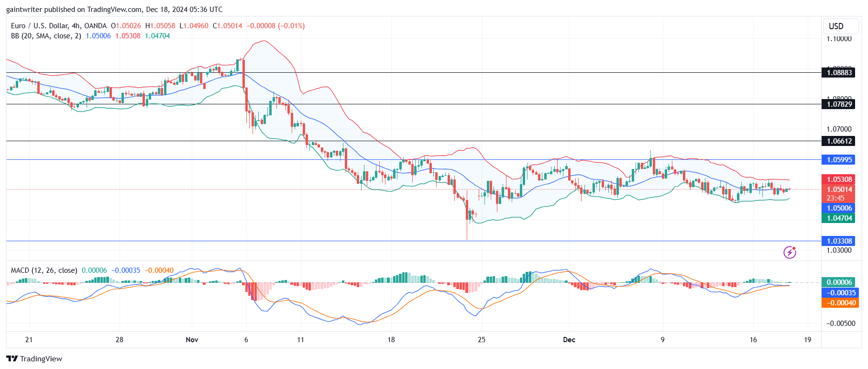868x369 pixels.
Task: Click the 1.05006 basis price label on axis
Action: coord(839,208)
